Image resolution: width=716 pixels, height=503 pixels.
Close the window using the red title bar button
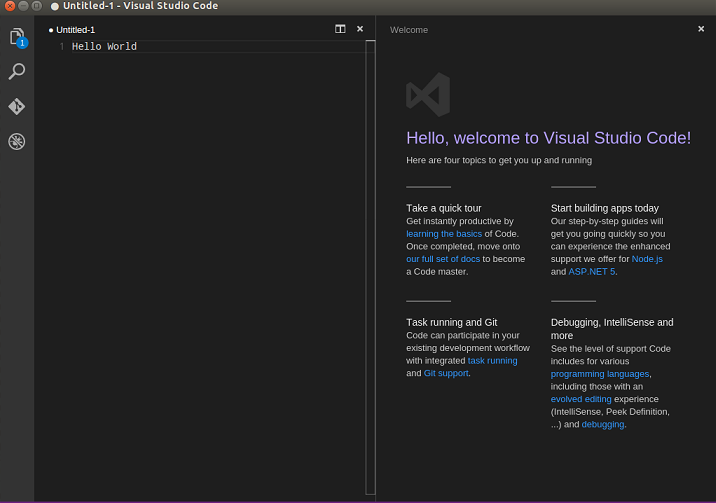coord(10,6)
